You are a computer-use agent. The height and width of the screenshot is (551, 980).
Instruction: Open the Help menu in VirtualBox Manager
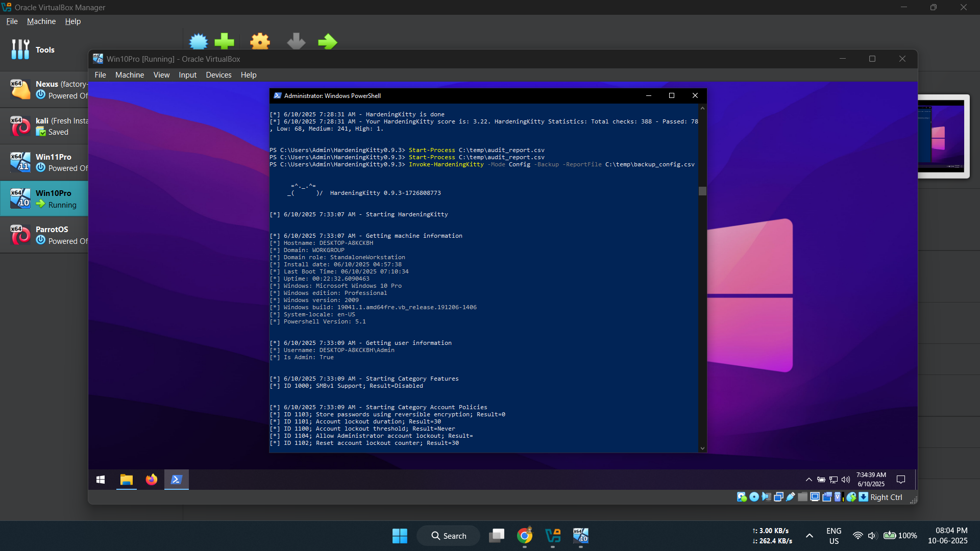73,21
